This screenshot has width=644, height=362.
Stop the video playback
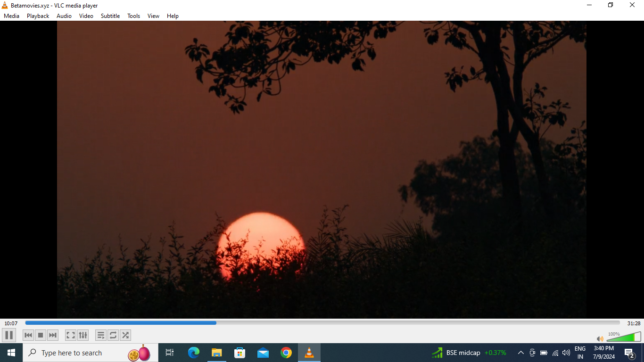click(x=41, y=335)
